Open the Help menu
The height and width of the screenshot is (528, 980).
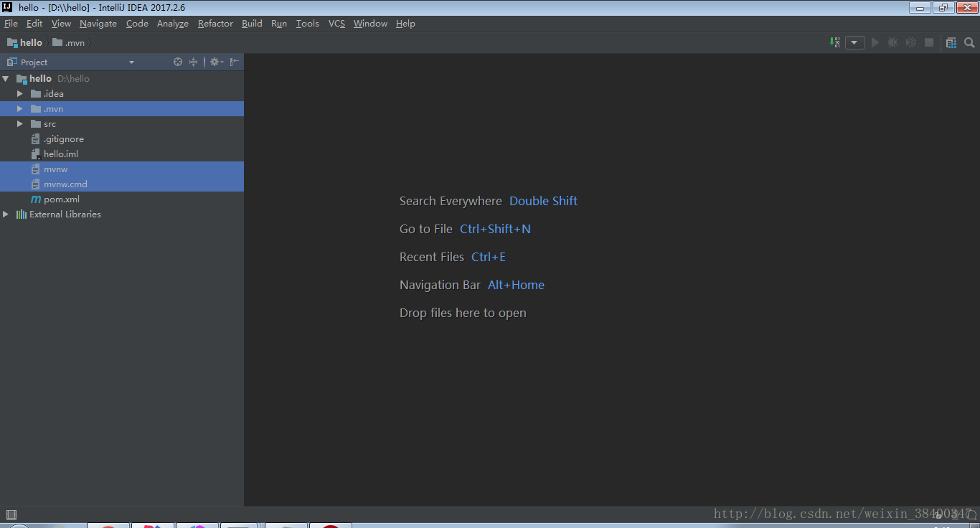pyautogui.click(x=405, y=23)
